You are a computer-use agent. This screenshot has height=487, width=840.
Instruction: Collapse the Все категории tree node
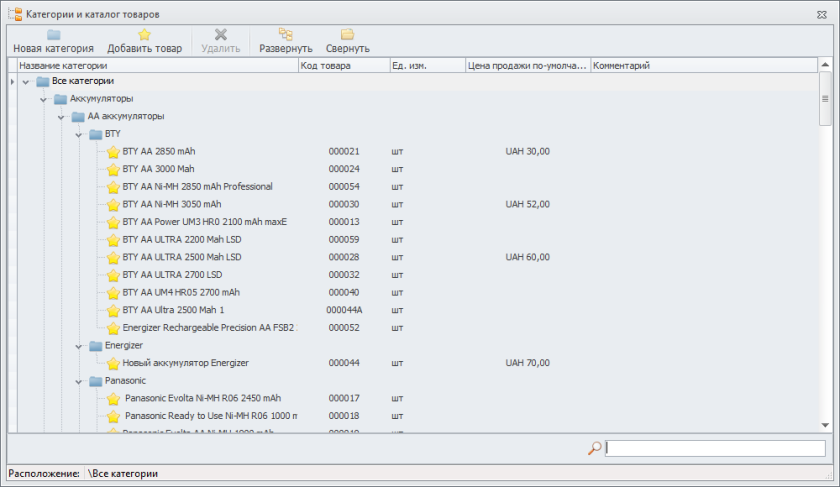[x=26, y=81]
